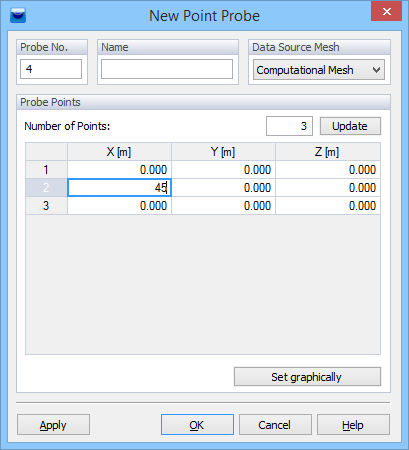Click the Apply button

coord(53,425)
